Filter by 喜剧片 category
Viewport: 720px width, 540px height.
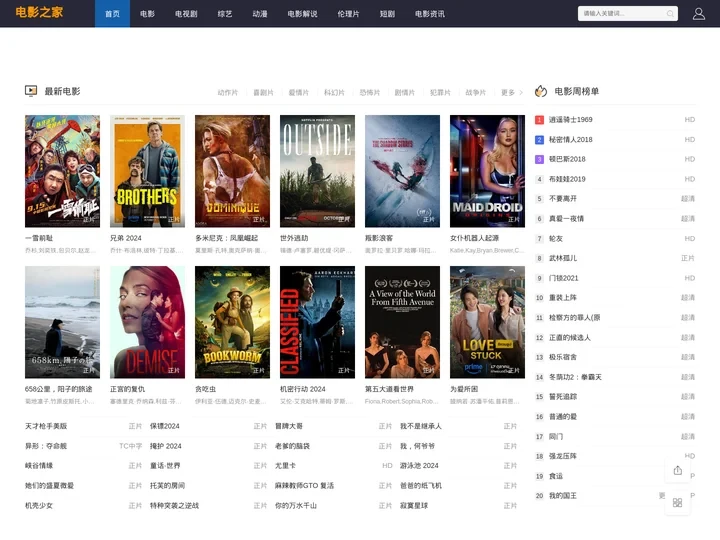click(x=263, y=93)
